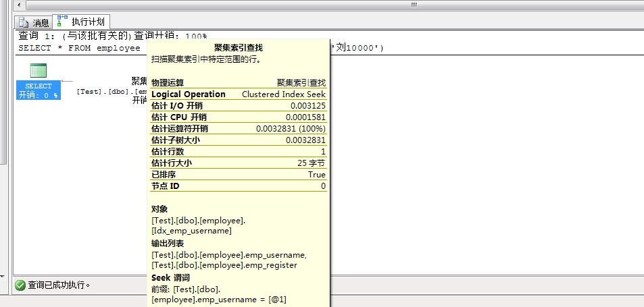
Task: Click the 对象 section heading
Action: tap(159, 209)
